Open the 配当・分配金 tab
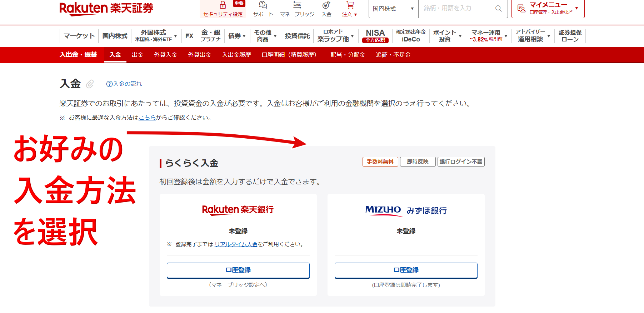The height and width of the screenshot is (313, 644). coord(348,55)
